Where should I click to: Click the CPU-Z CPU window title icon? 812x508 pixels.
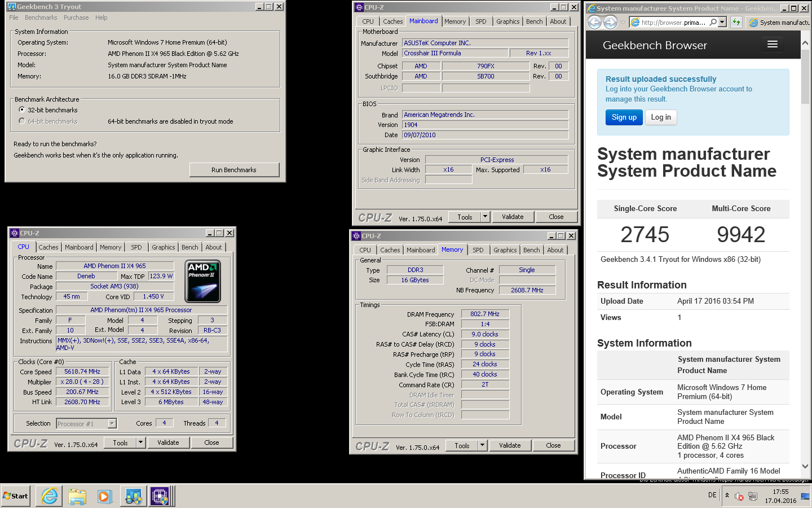tap(15, 233)
